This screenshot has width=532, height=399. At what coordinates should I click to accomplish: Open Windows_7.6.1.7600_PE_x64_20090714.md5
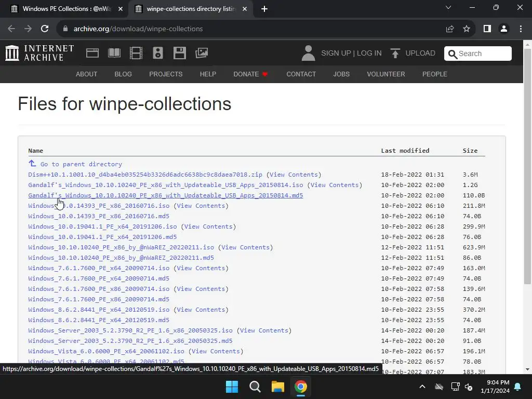(99, 278)
